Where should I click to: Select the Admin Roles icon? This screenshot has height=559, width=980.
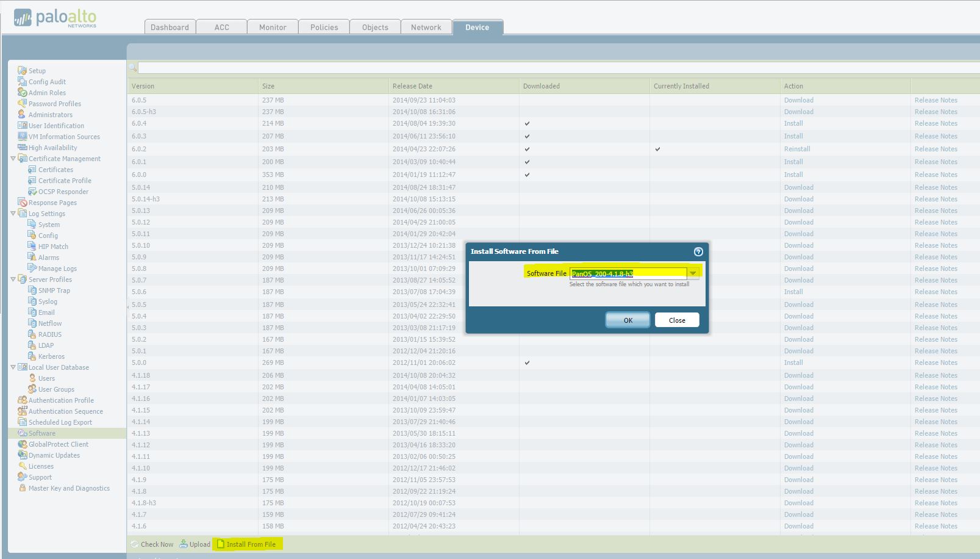(x=22, y=93)
